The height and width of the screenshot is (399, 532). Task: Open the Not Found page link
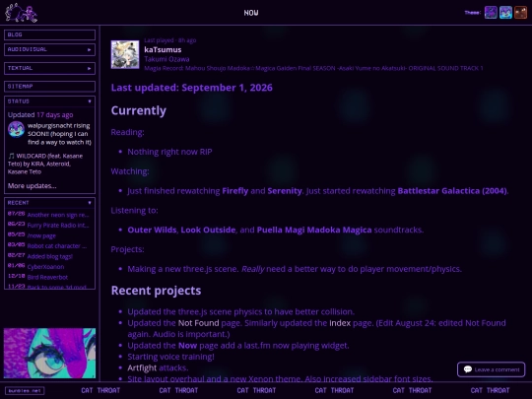(x=198, y=323)
